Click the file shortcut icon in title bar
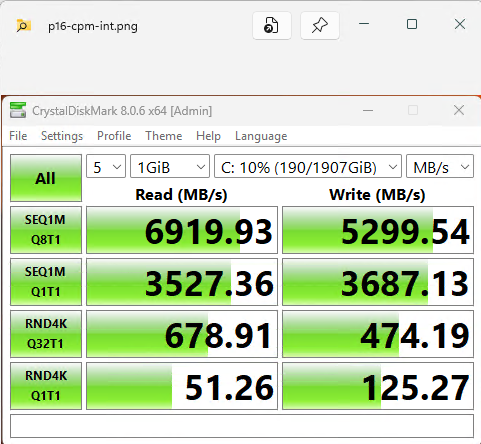 coord(272,26)
